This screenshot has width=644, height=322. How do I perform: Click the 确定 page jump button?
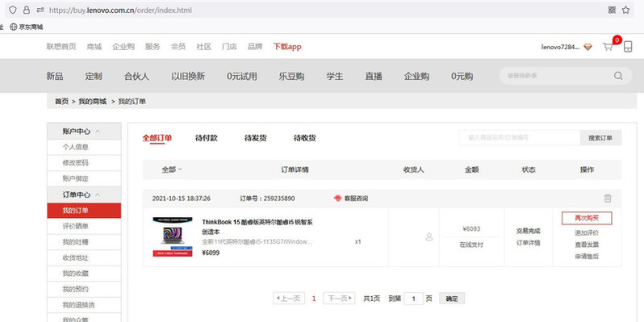click(x=452, y=299)
